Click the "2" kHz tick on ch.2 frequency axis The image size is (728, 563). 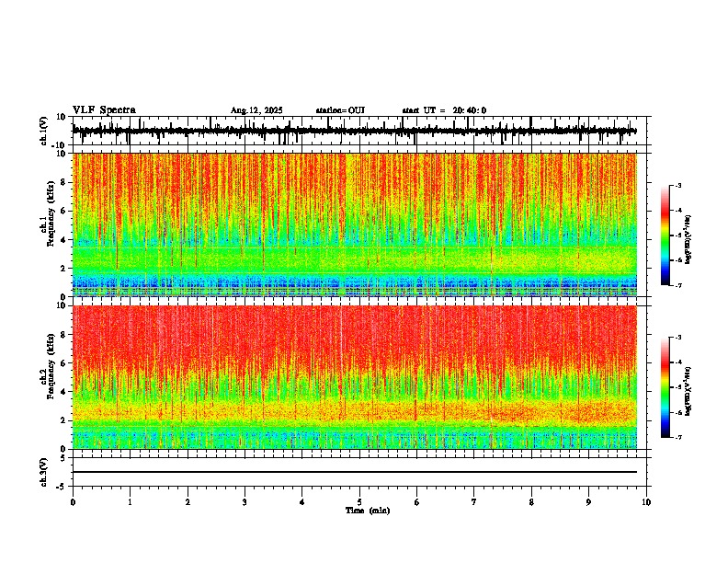[63, 420]
